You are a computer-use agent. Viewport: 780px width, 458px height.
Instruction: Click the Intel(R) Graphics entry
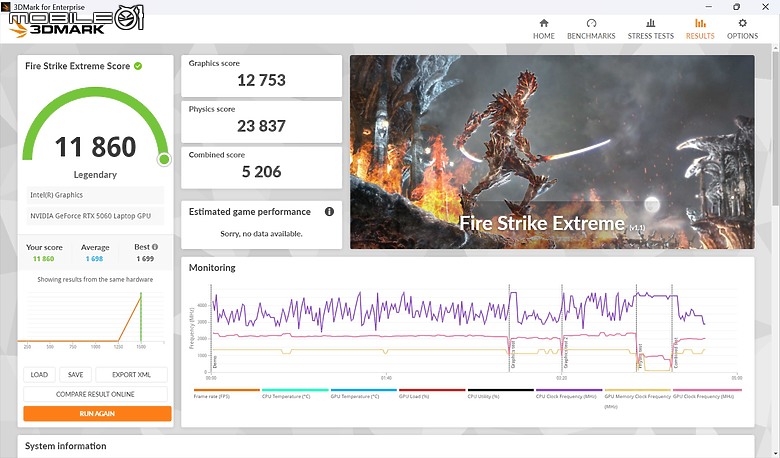click(95, 195)
